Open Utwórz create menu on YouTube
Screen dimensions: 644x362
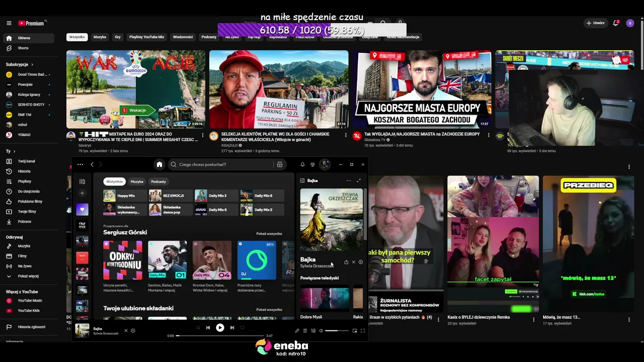tap(596, 23)
